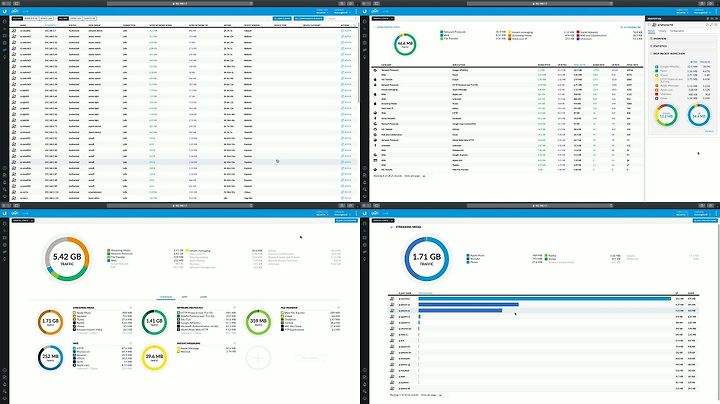Viewport: 720px width, 404px height.
Task: Click the vertical scrollbar of the clients table
Action: [x=359, y=62]
